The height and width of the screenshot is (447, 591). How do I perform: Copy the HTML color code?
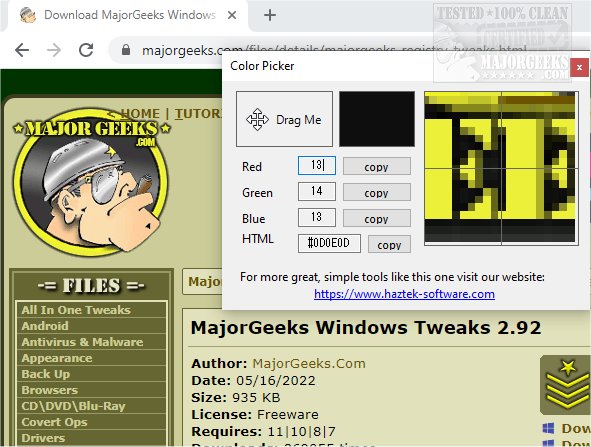point(389,244)
